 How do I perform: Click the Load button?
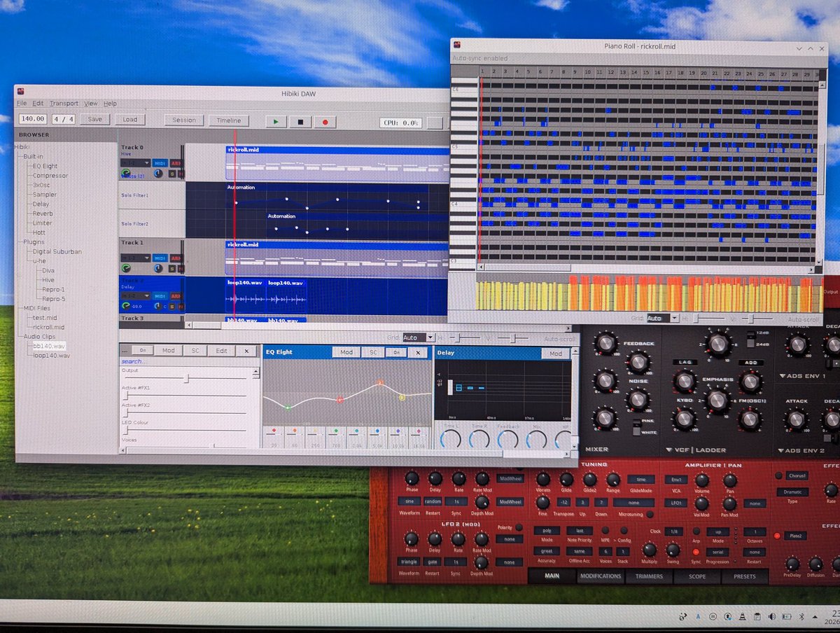click(130, 119)
